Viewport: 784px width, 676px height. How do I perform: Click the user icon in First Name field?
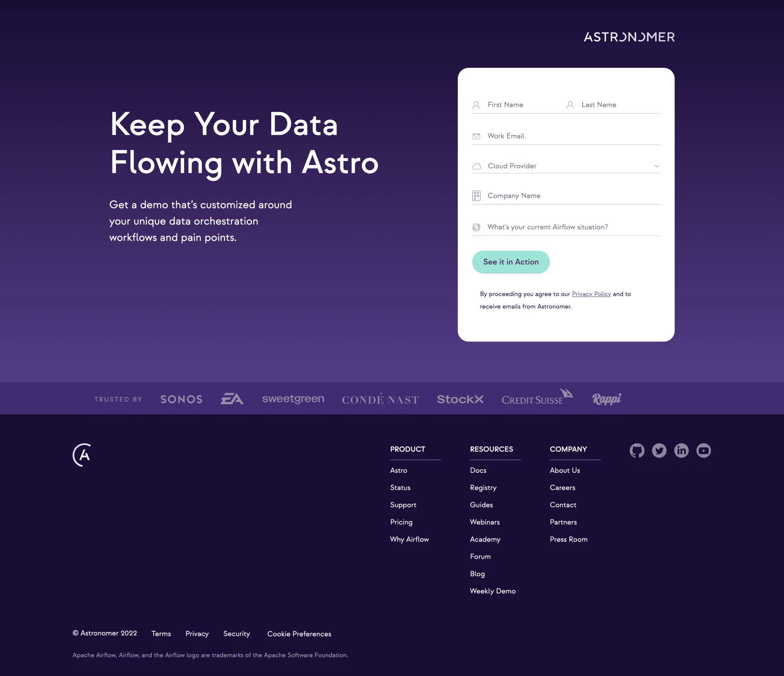pos(477,105)
